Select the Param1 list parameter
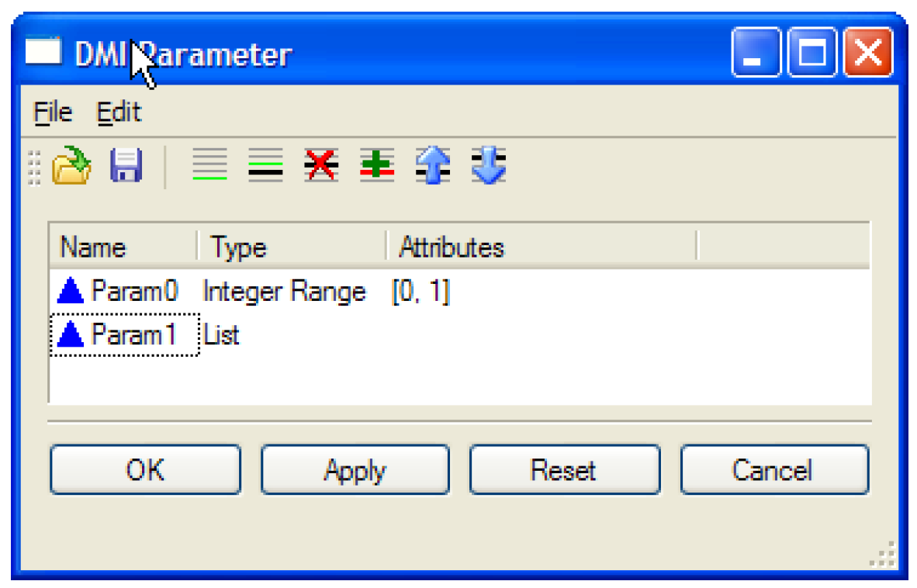The image size is (917, 588). tap(133, 335)
